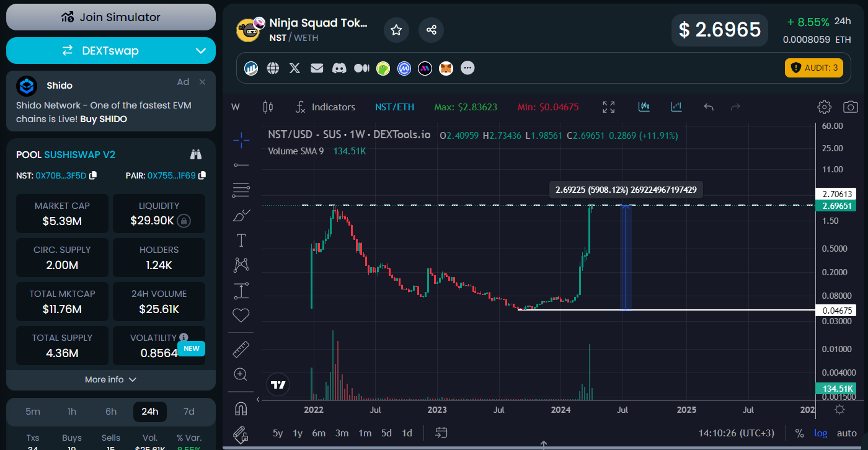
Task: Open the favorite icons heart tool
Action: 241,315
